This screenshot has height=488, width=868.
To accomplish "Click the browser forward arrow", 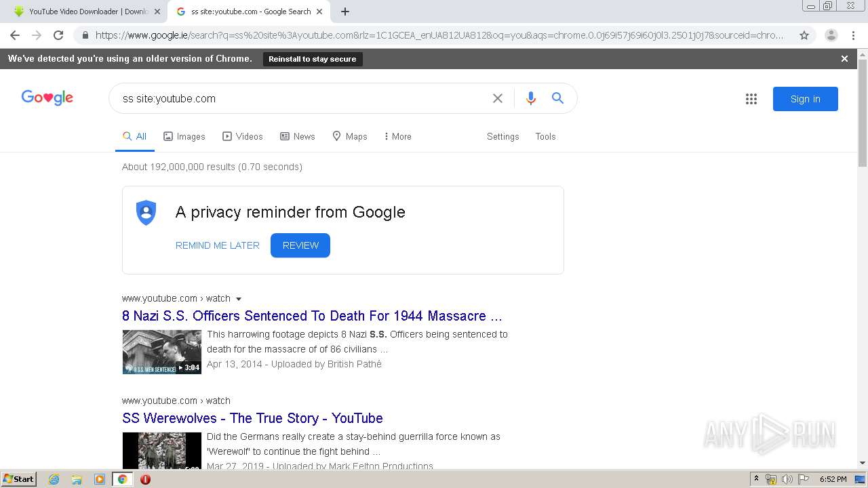I will (x=37, y=35).
